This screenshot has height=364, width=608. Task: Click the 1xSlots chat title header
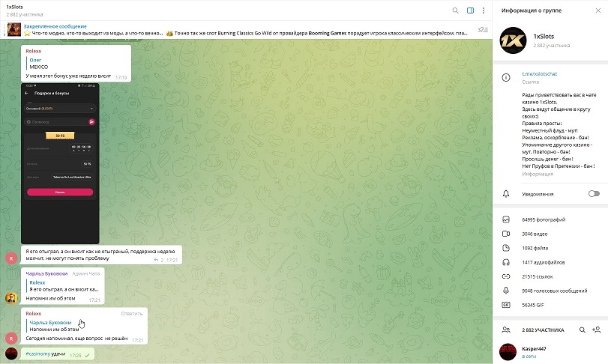pos(15,7)
